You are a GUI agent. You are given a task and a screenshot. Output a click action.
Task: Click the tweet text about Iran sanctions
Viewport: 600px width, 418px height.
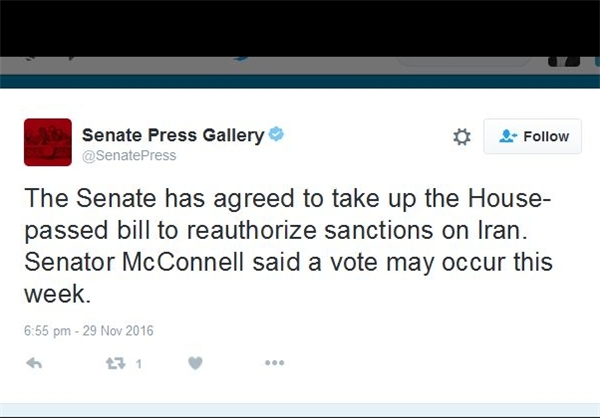289,246
